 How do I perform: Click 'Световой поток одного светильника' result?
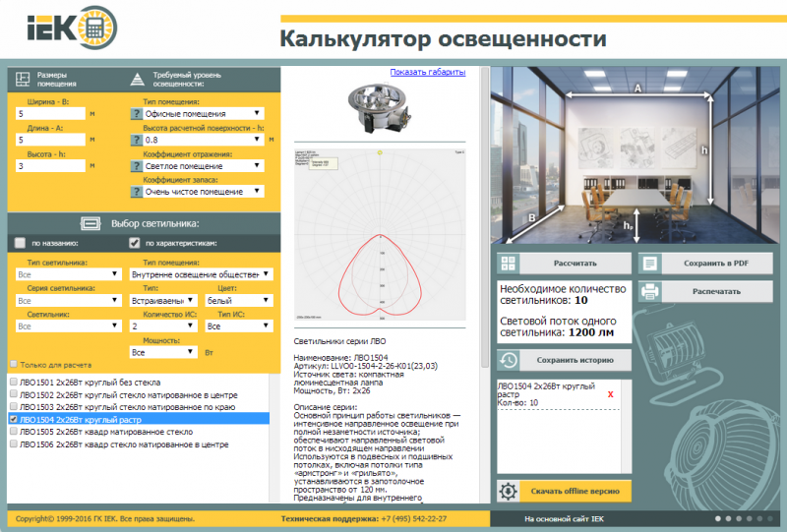(558, 326)
